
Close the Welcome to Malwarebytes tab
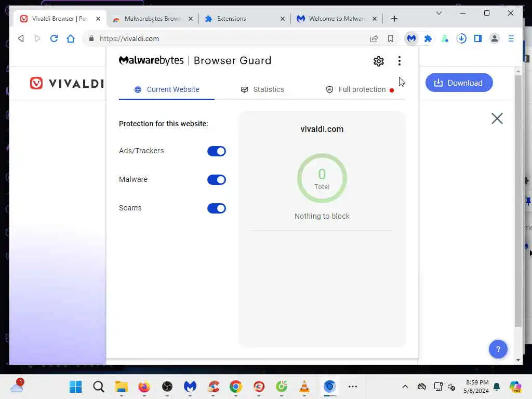point(375,19)
